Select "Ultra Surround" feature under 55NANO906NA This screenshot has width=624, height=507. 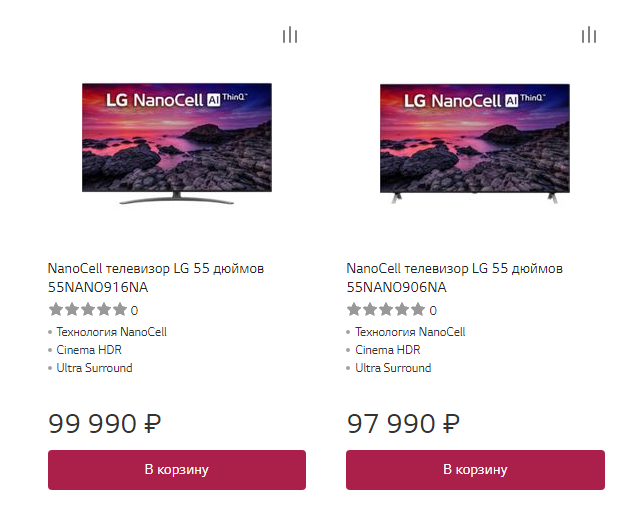tap(393, 368)
